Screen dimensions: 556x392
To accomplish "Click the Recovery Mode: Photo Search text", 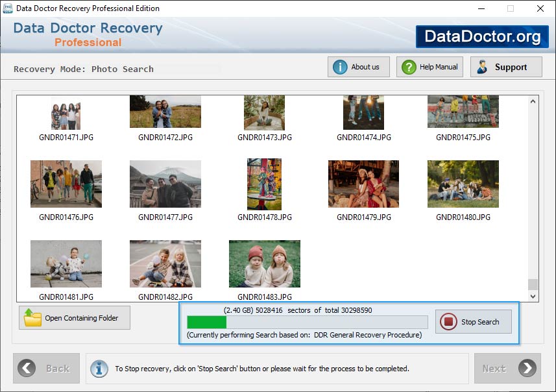I will tap(84, 69).
